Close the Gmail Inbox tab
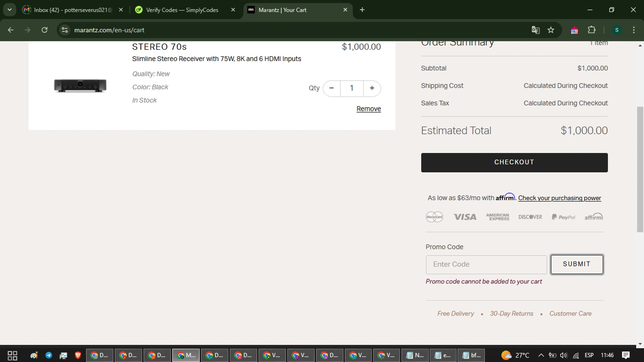 pyautogui.click(x=121, y=10)
